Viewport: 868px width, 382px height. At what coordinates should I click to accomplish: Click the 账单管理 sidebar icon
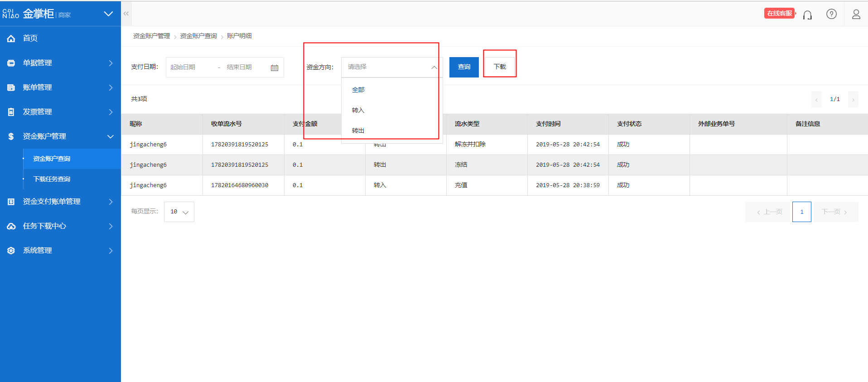pyautogui.click(x=11, y=87)
